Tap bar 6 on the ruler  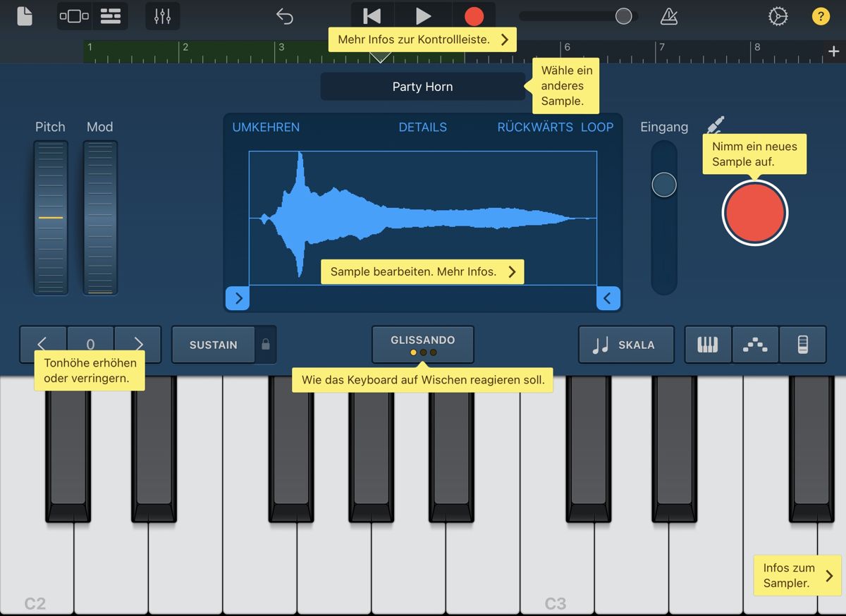click(566, 47)
